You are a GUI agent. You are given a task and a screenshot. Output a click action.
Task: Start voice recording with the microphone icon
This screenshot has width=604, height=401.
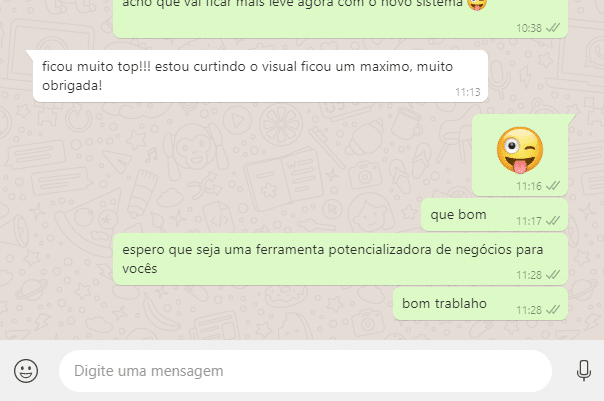[x=584, y=371]
